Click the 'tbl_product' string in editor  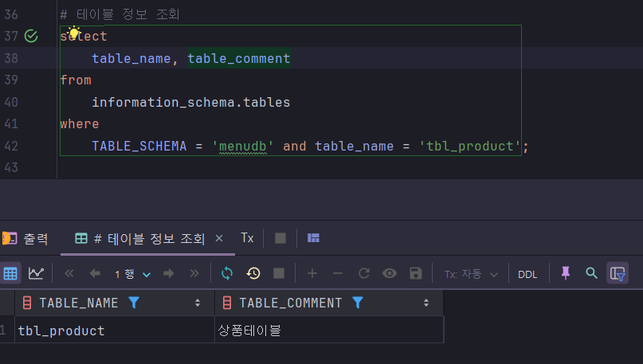pyautogui.click(x=469, y=146)
